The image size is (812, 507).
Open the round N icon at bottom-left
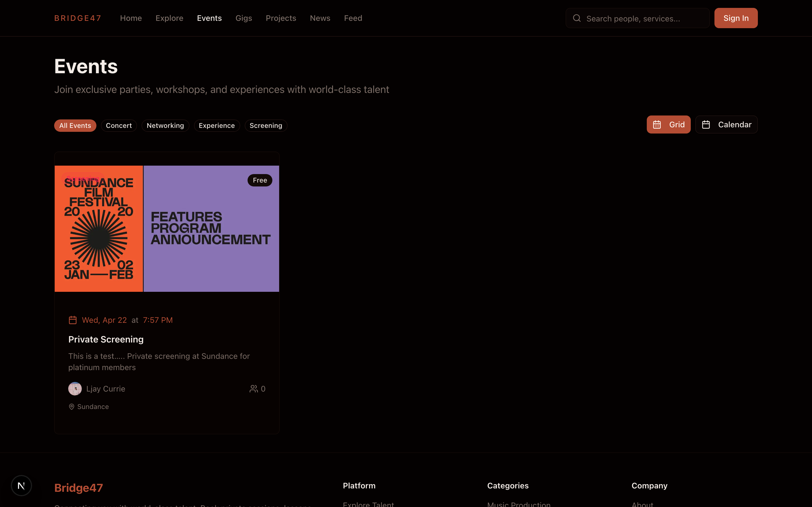[x=21, y=485]
